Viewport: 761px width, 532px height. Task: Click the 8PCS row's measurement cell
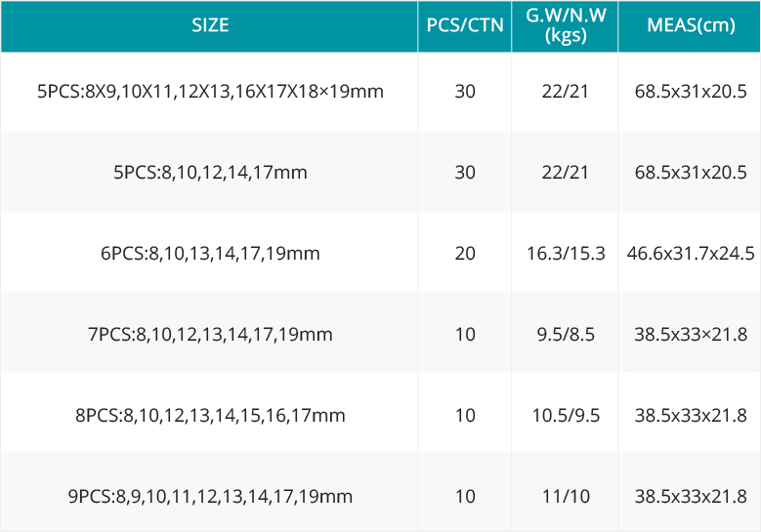pos(691,416)
